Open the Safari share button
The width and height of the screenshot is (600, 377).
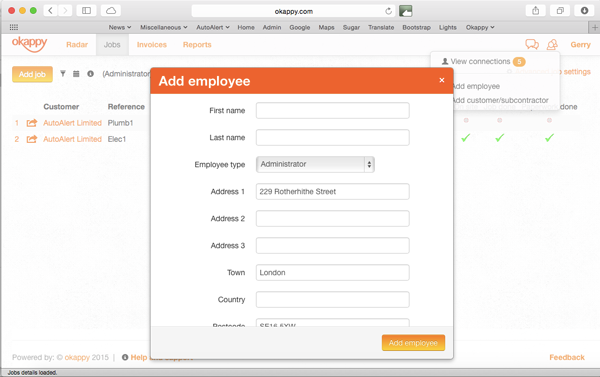click(535, 10)
